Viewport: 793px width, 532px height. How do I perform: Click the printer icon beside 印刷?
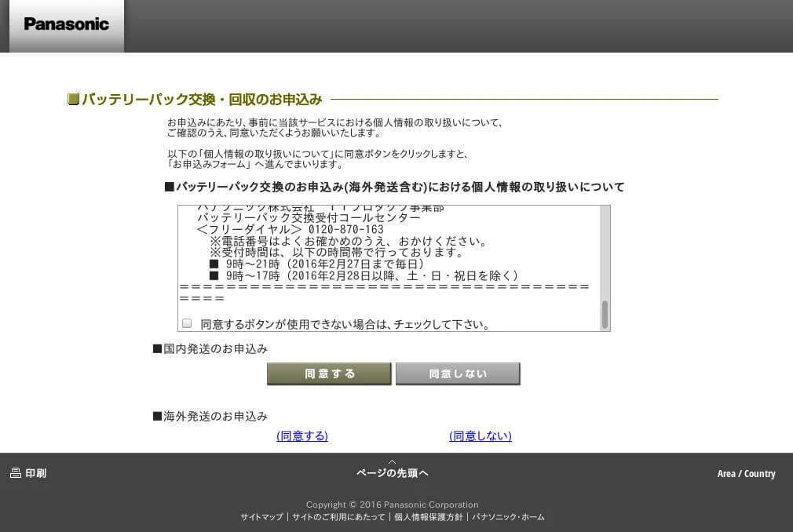tap(15, 473)
